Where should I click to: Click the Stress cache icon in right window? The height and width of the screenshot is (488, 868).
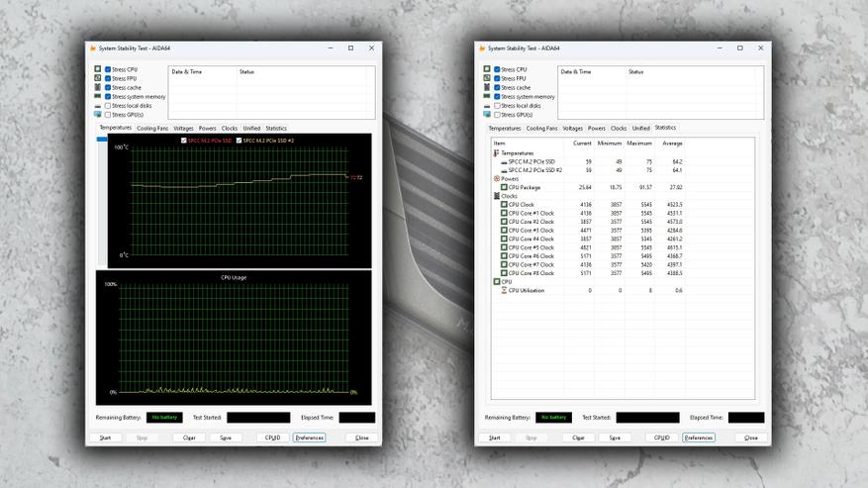(487, 87)
